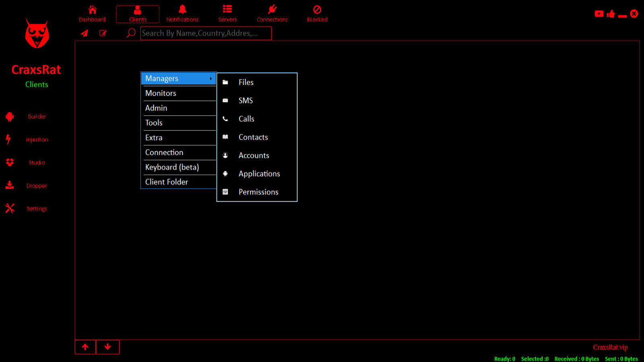Click the Selected :0 status text
Screen dimensions: 644x362
click(535, 359)
